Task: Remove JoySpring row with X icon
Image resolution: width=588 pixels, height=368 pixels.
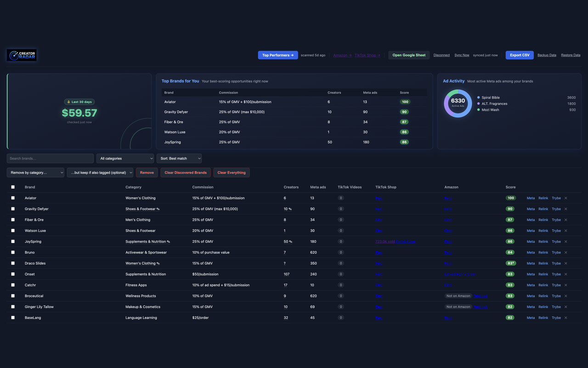Action: pos(566,241)
